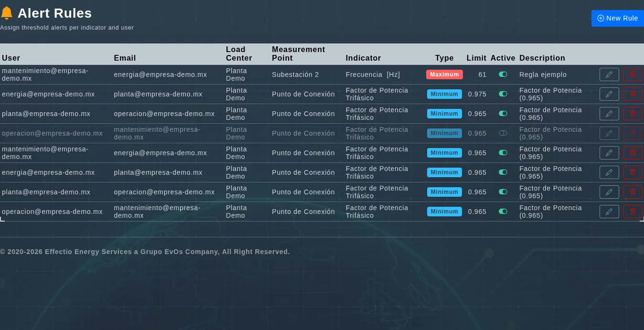
Task: Delete energia user's rule with 0.965 limit
Action: pos(633,172)
